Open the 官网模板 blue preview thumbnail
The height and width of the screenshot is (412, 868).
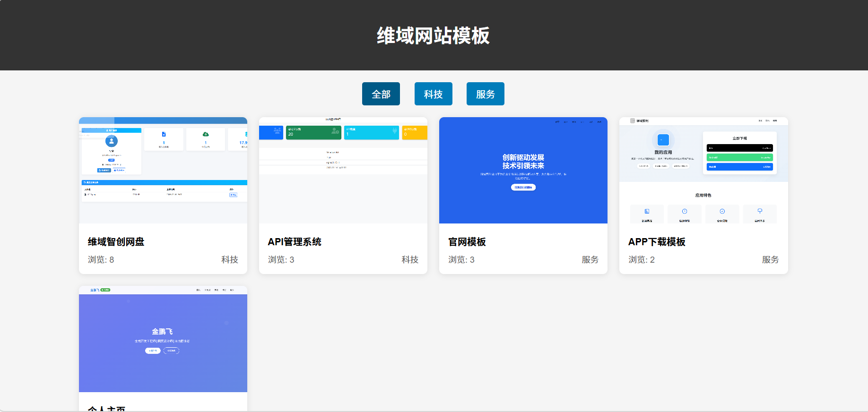(x=523, y=170)
